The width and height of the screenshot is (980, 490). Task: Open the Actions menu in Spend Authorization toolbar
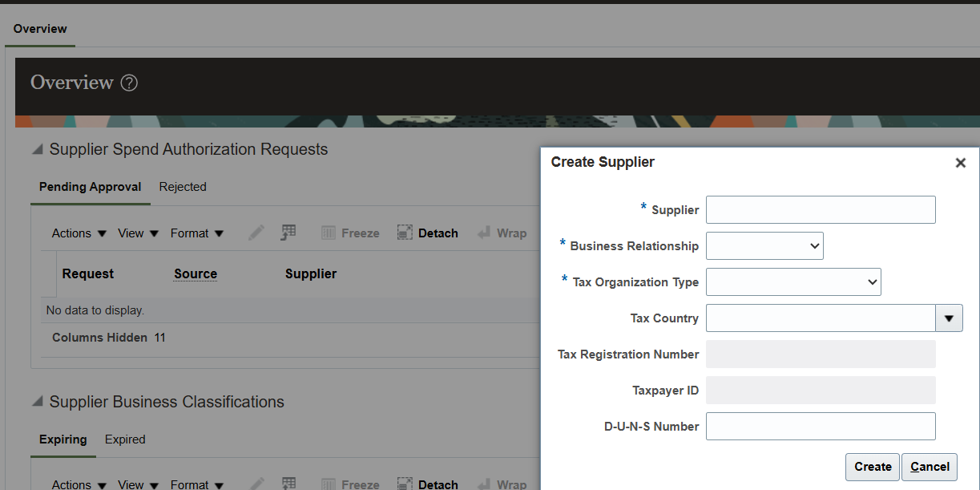pyautogui.click(x=79, y=233)
